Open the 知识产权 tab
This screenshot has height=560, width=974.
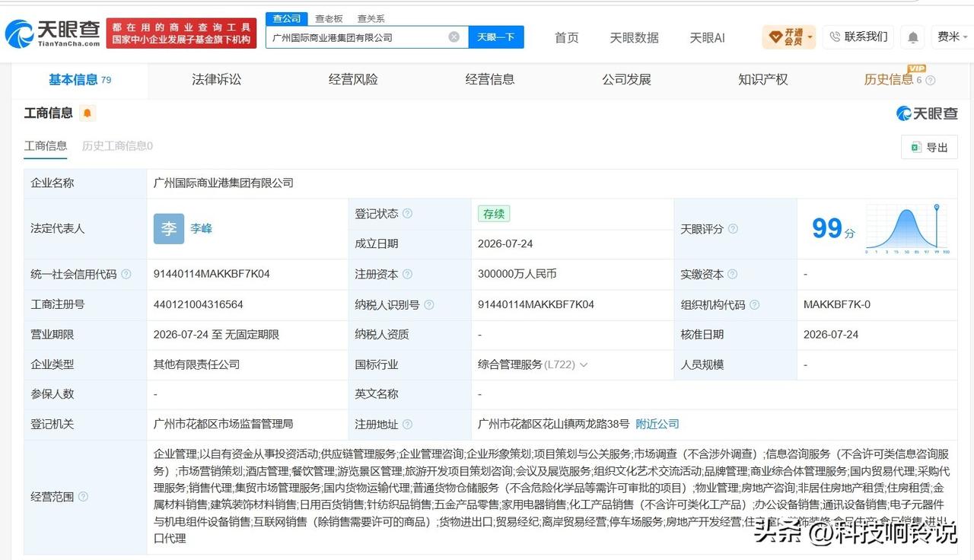763,79
